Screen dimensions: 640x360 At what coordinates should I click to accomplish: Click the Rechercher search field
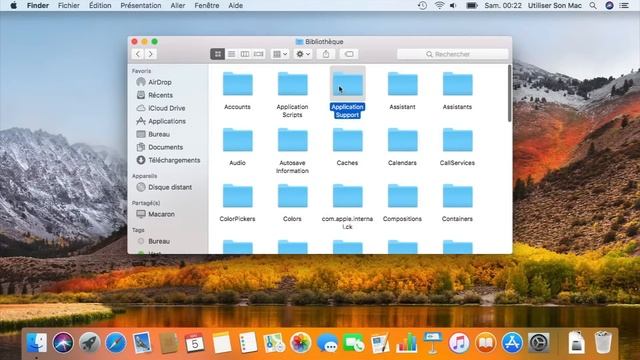click(x=453, y=54)
